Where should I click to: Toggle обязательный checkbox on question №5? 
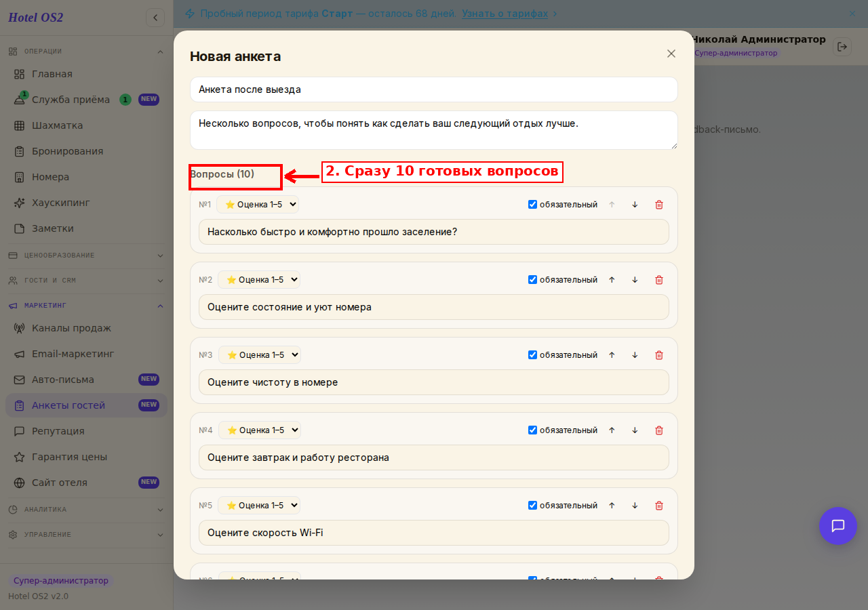[x=532, y=506]
